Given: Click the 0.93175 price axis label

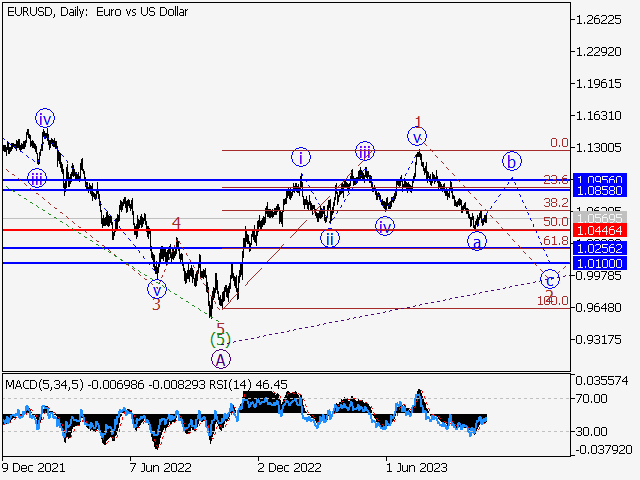Looking at the screenshot, I should pyautogui.click(x=598, y=340).
